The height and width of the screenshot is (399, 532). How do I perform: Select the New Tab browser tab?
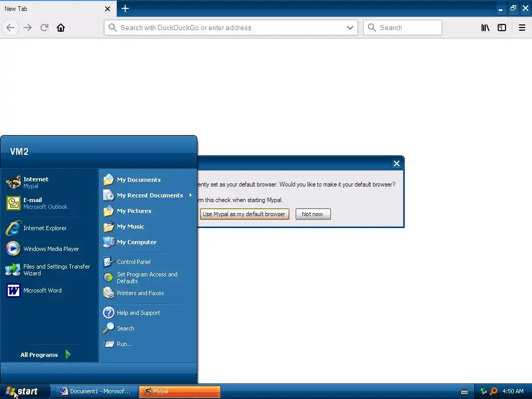pyautogui.click(x=58, y=9)
